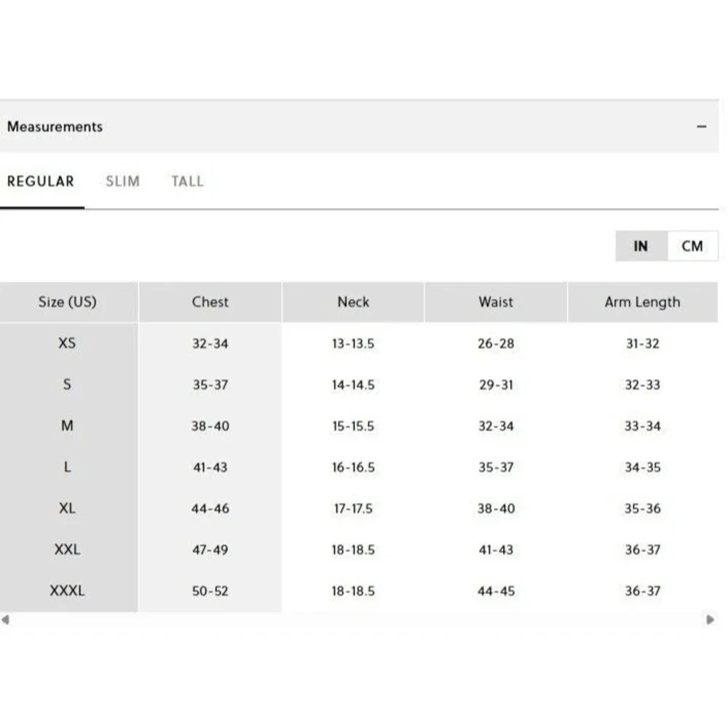Collapse the Measurements section with the minus icon

click(x=701, y=126)
